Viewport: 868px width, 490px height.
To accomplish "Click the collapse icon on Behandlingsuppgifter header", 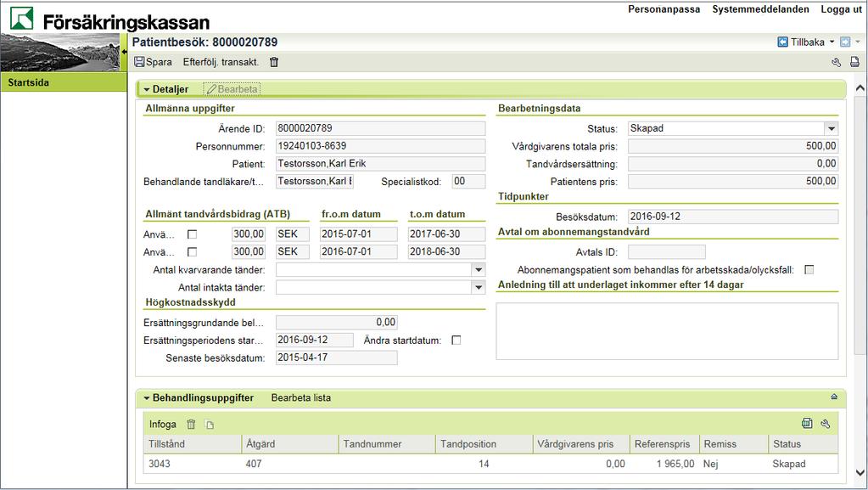I will click(834, 397).
